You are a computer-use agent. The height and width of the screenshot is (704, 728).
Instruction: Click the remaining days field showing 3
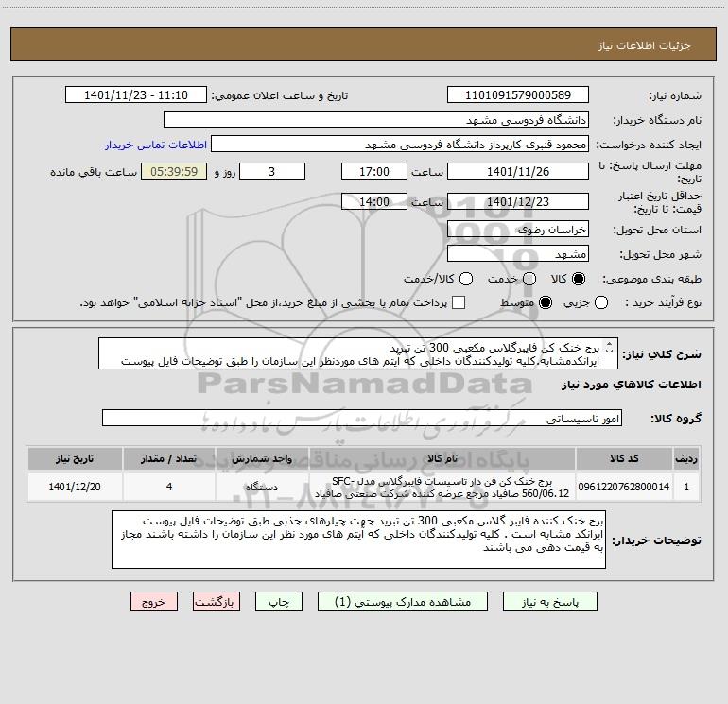(272, 171)
